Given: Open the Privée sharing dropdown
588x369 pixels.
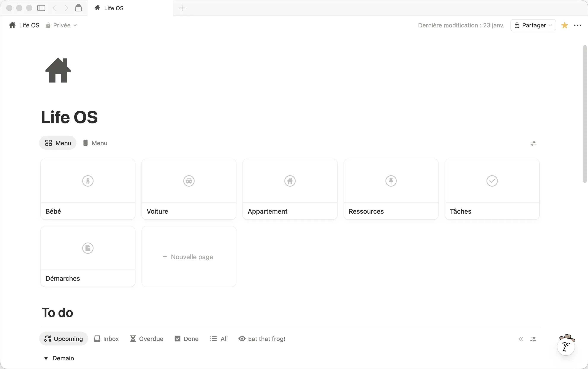Looking at the screenshot, I should click(61, 25).
